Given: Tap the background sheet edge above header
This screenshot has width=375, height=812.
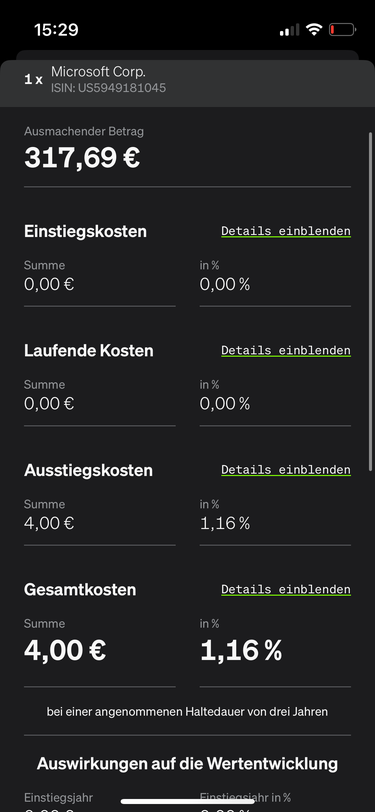Looking at the screenshot, I should coord(188,55).
